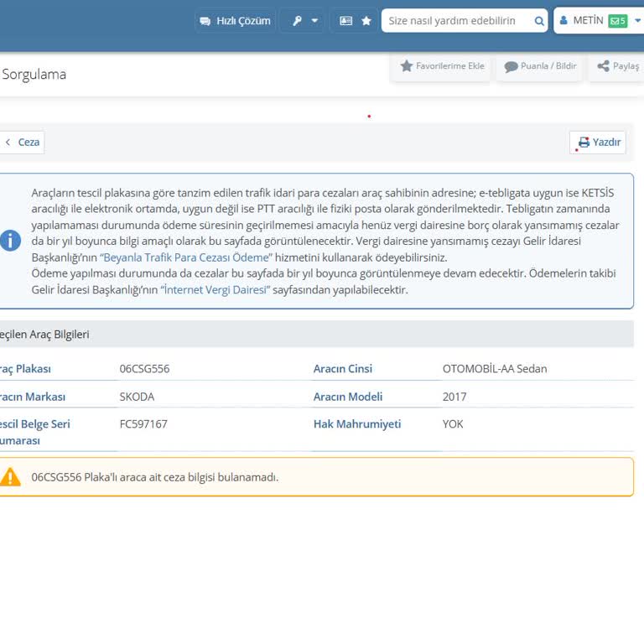Open the green messages badge showing 5
Viewport: 644px width, 644px height.
click(x=617, y=21)
